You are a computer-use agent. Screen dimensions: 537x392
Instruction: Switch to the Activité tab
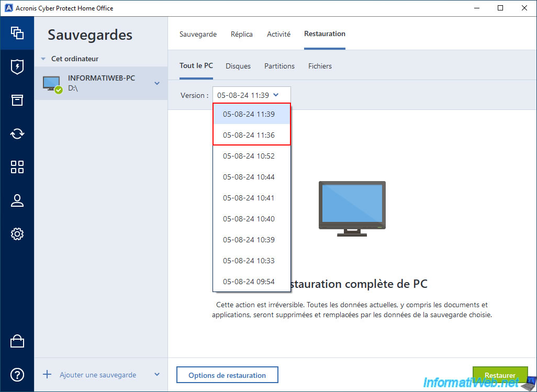279,34
